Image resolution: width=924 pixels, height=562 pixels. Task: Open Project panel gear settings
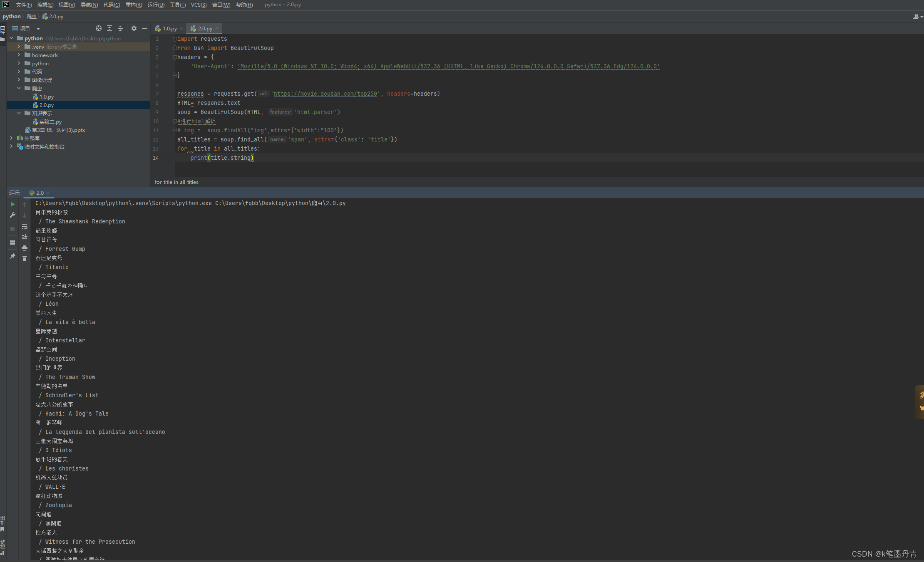click(134, 28)
